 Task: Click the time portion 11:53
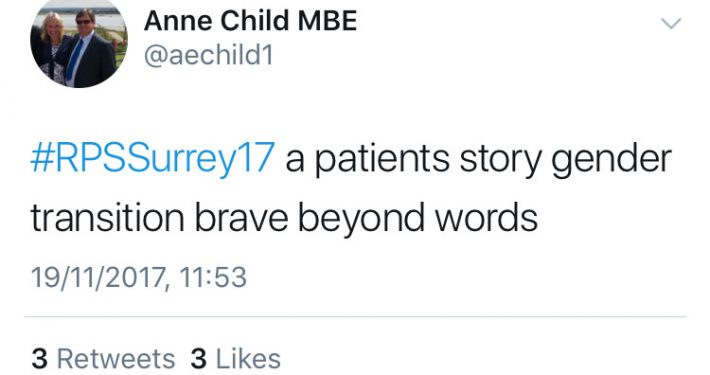pos(213,277)
